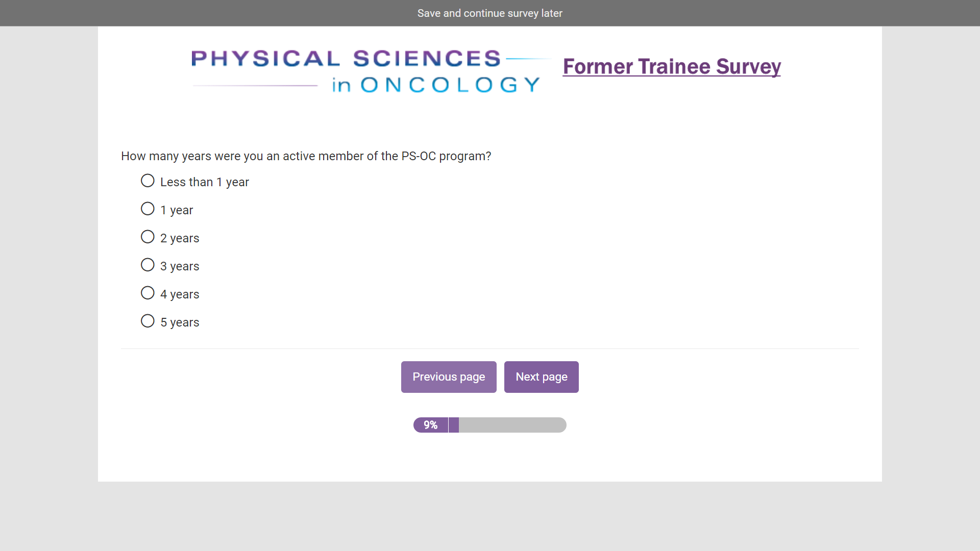
Task: Click the 'Save and continue survey later' link
Action: click(x=489, y=13)
